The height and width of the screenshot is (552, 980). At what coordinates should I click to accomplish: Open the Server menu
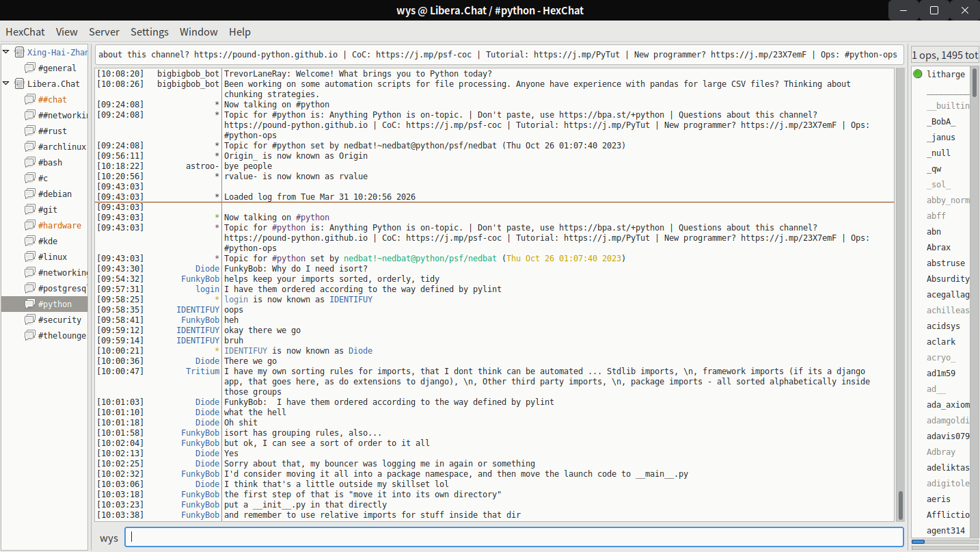(104, 31)
